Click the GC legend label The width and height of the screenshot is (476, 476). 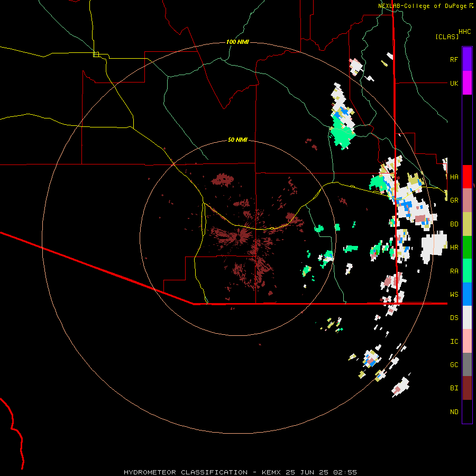[454, 364]
